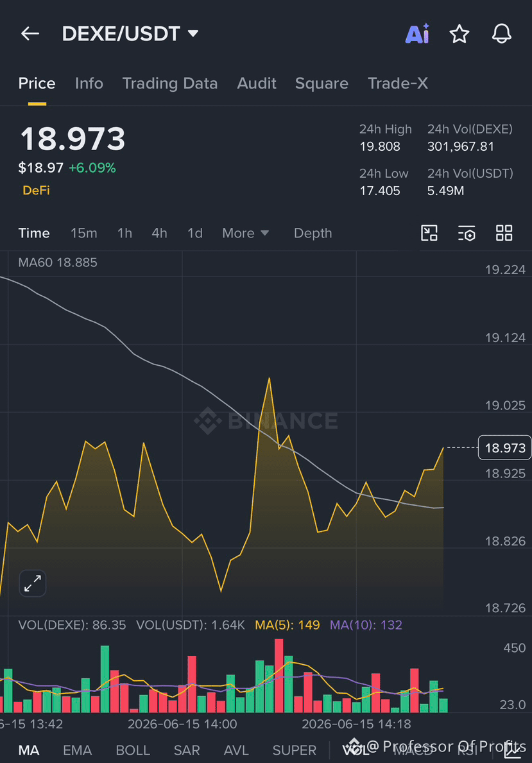Expand chart to fullscreen
Screen dimensions: 532x763
pos(33,583)
